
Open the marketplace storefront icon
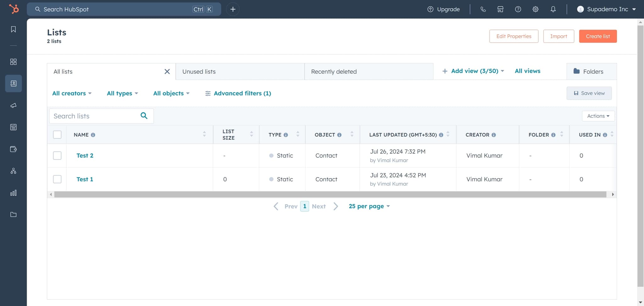click(500, 9)
